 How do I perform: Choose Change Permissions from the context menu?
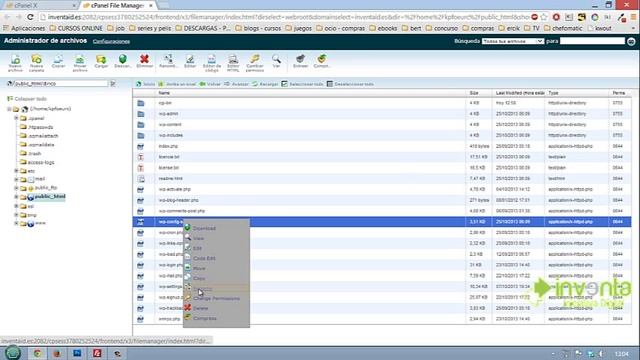pos(216,298)
